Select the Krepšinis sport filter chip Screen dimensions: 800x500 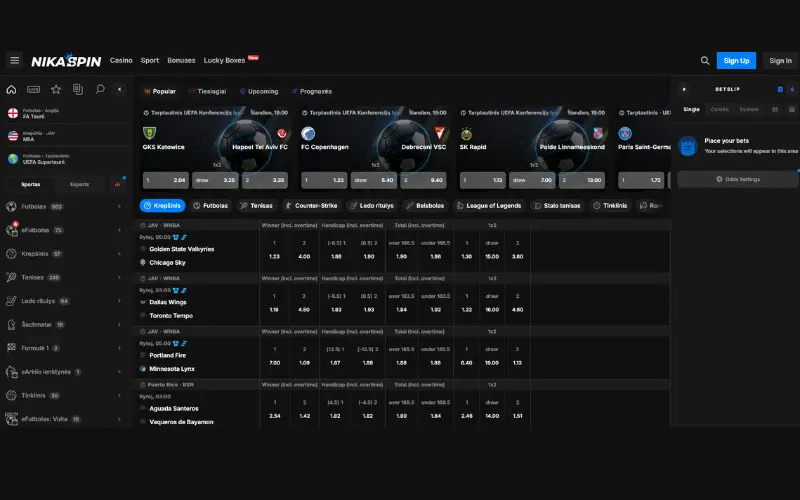[x=162, y=206]
